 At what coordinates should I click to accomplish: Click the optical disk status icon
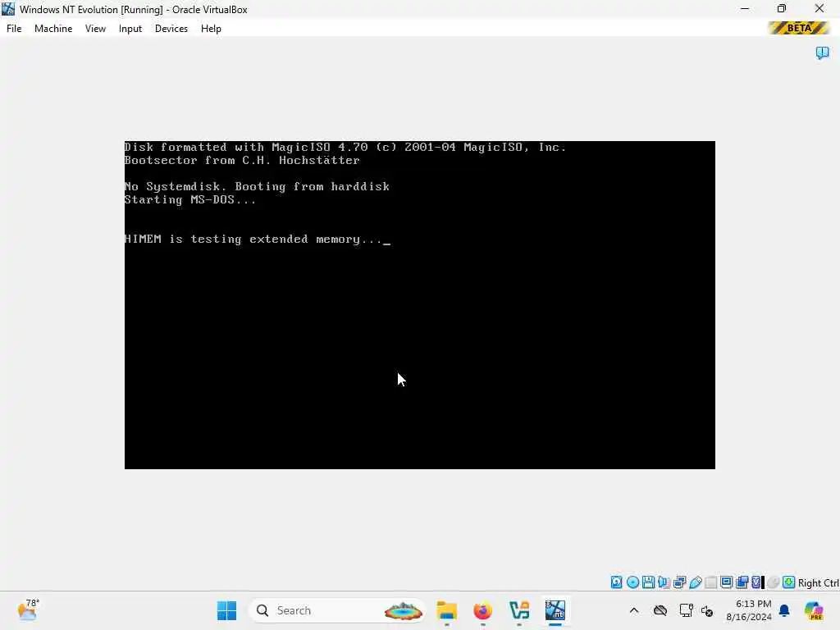[x=632, y=582]
